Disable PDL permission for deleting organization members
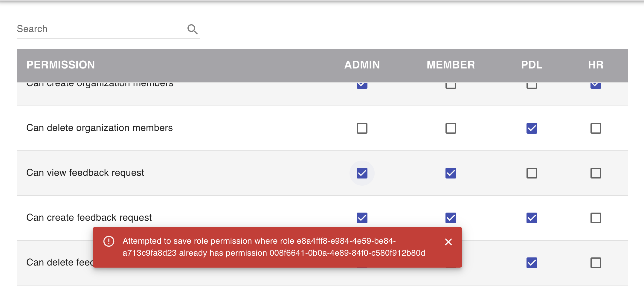The width and height of the screenshot is (644, 296). (x=532, y=128)
